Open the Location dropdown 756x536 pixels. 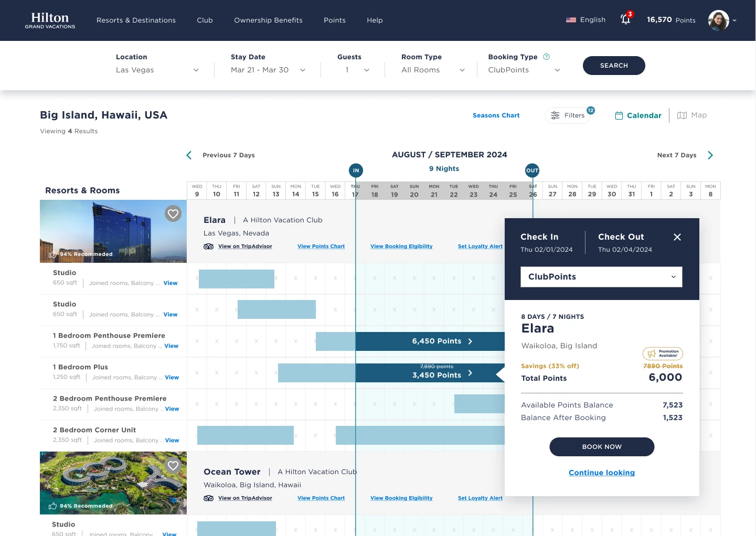tap(157, 70)
